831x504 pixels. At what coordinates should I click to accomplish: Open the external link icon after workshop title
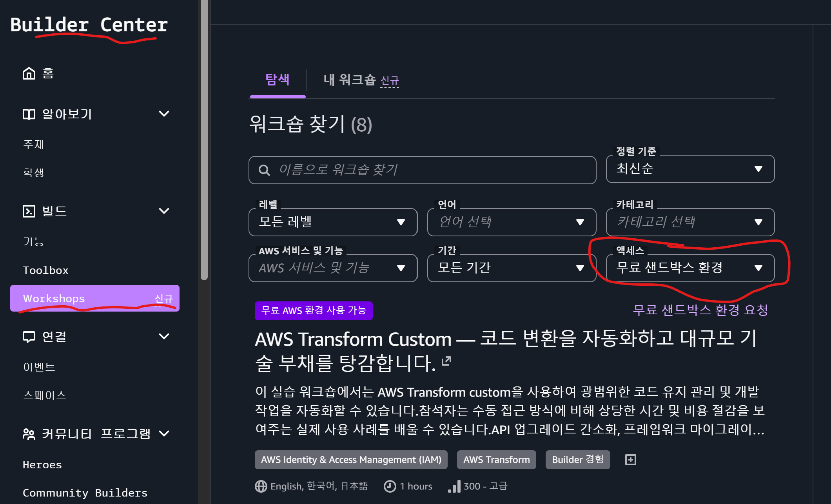446,361
